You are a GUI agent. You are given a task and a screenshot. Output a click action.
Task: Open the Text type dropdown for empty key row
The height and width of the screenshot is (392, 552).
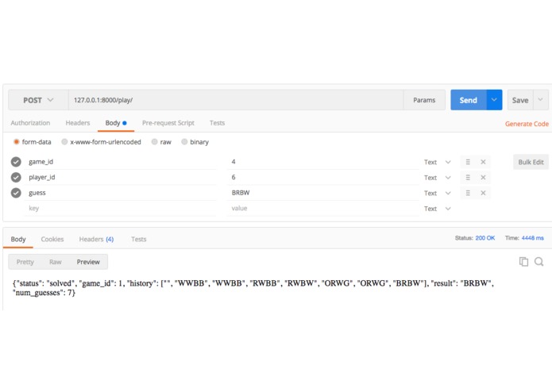coord(438,209)
